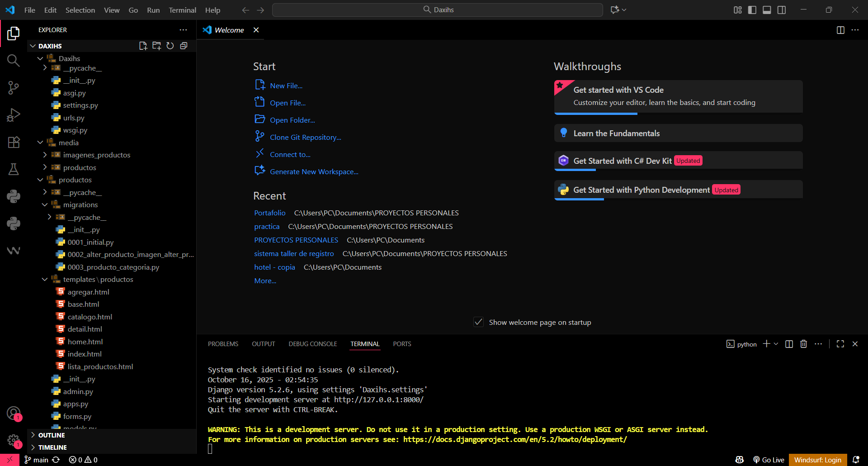Collapse the migrations folder

coord(45,204)
